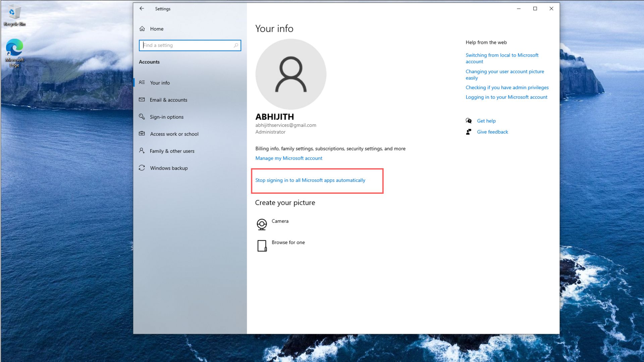Screen dimensions: 644x362
Task: Open Windows backup settings
Action: pos(169,168)
